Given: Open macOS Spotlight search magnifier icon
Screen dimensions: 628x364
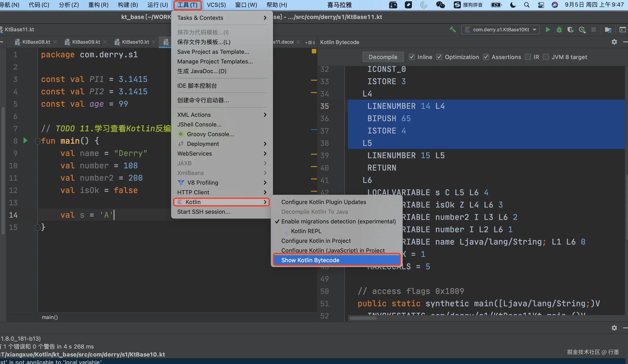Looking at the screenshot, I should coord(527,5).
